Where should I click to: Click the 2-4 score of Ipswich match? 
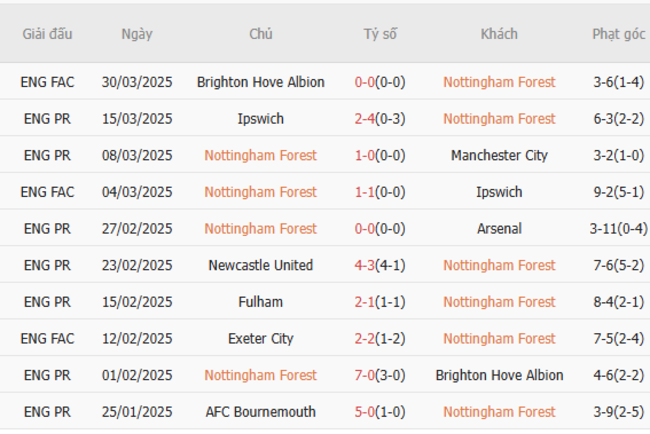365,119
